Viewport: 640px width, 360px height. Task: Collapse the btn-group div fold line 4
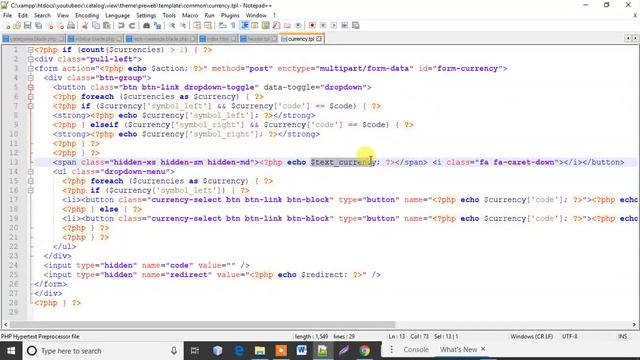click(x=31, y=78)
